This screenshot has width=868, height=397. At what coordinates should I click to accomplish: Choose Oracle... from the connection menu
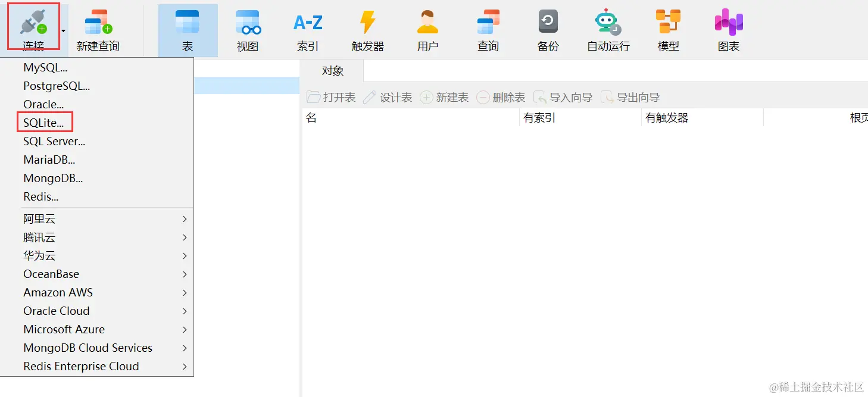pyautogui.click(x=98, y=105)
